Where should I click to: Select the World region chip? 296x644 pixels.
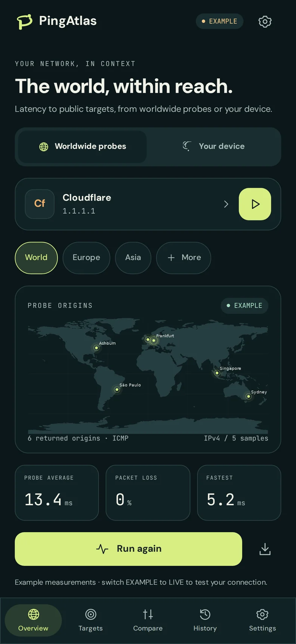click(x=36, y=258)
